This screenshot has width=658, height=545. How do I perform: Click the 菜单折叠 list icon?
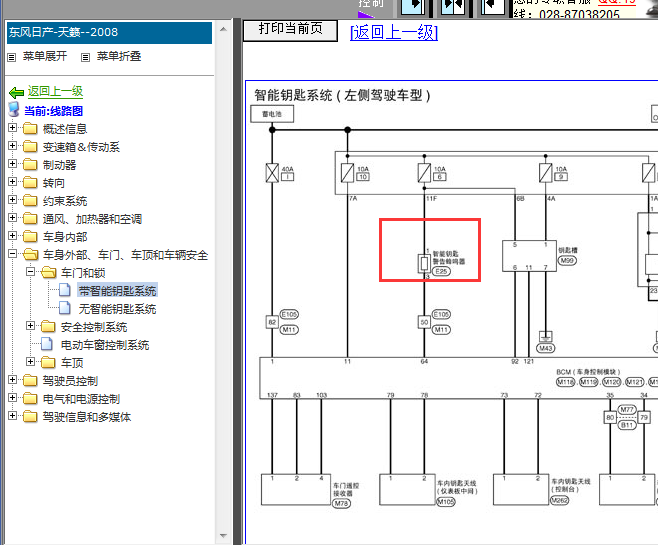click(86, 57)
